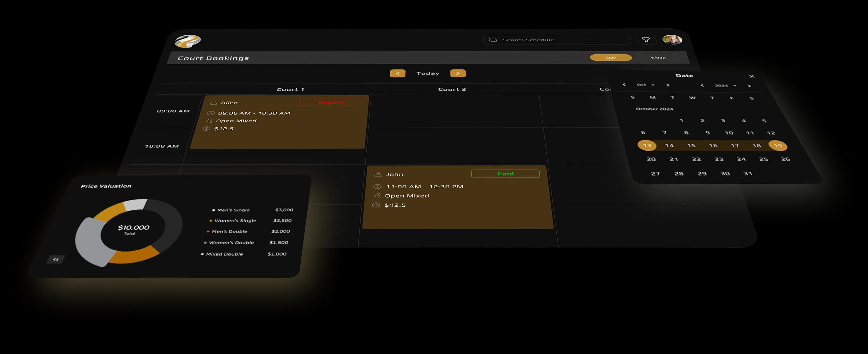Switch to Day view
This screenshot has width=868, height=354.
611,58
